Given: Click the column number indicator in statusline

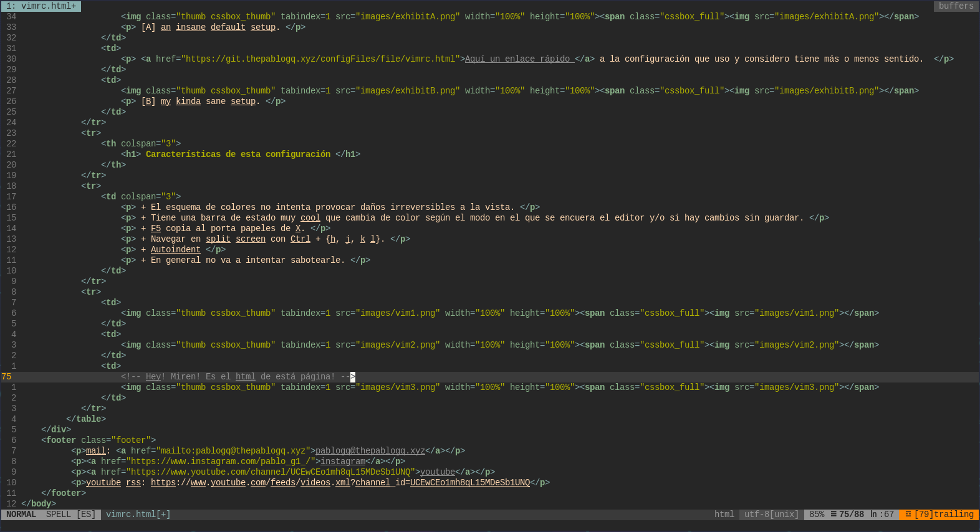Looking at the screenshot, I should click(882, 515).
